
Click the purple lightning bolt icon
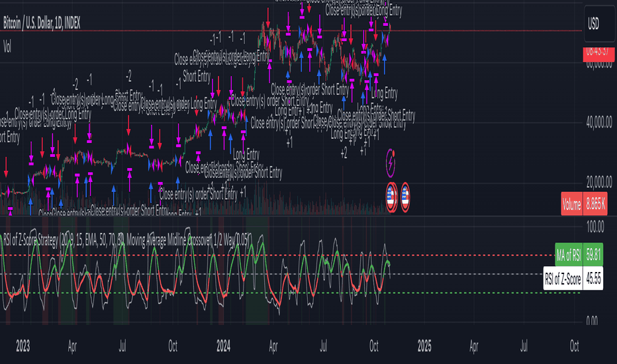pos(391,163)
